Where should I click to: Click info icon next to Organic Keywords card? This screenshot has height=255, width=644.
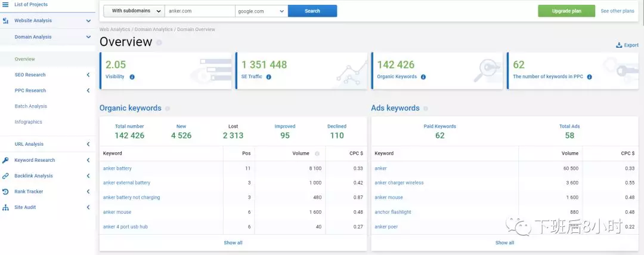tap(423, 77)
